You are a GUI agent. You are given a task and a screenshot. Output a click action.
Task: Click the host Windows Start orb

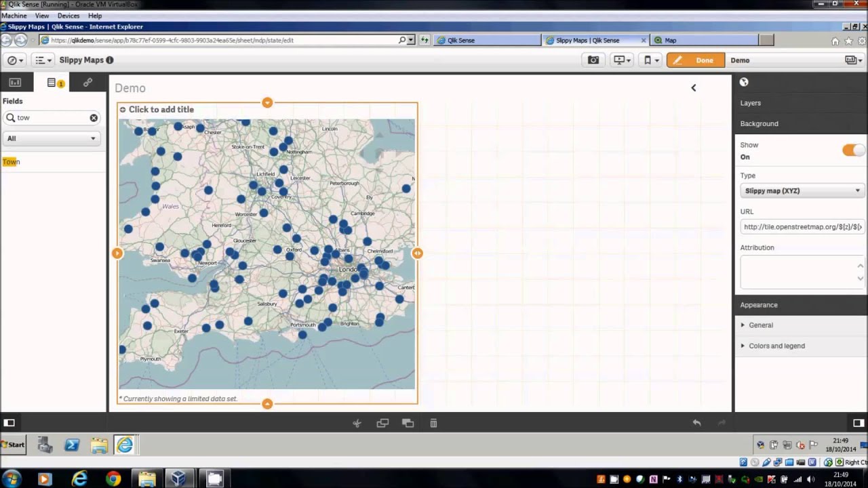[x=12, y=479]
